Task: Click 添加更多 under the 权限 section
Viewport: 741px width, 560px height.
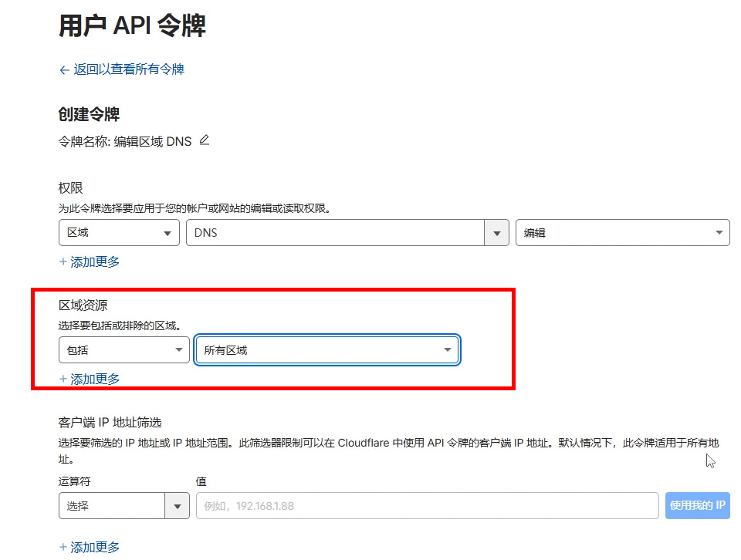Action: 90,261
